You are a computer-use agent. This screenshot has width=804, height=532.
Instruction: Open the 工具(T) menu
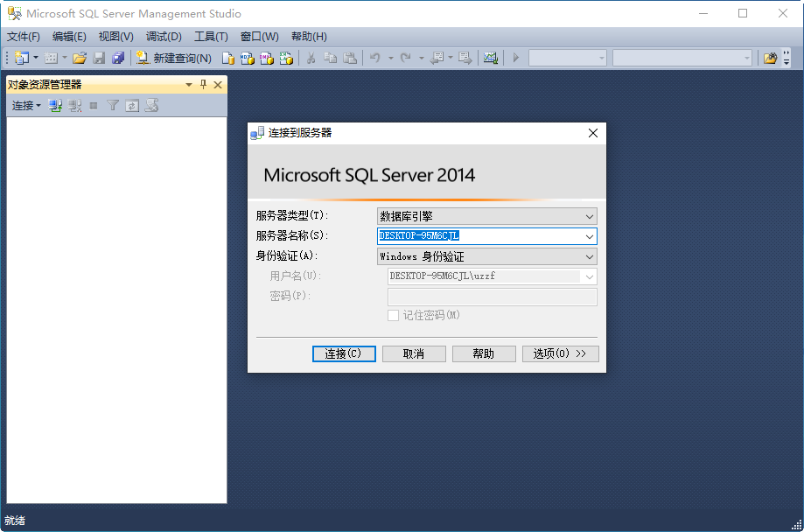pos(211,37)
